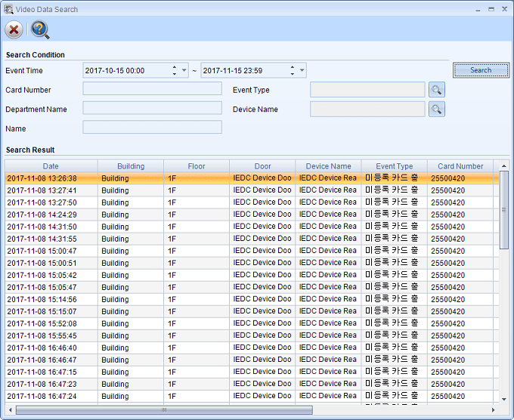Sort by the Floor column header

(x=197, y=166)
